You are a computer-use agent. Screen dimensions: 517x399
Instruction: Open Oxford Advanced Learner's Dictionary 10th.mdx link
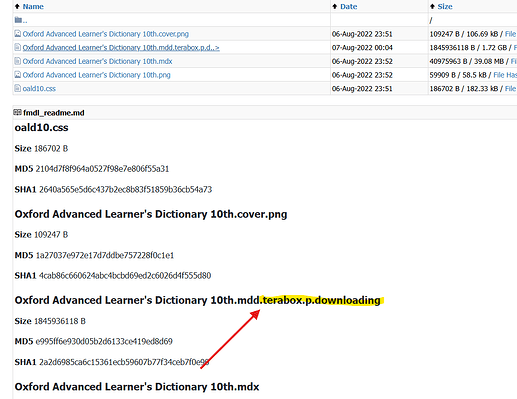(x=97, y=61)
